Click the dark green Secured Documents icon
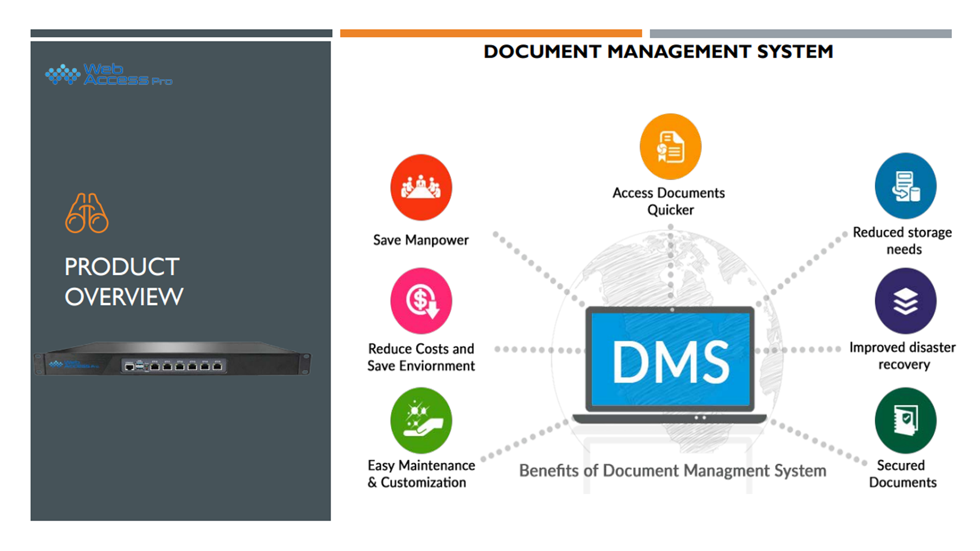The image size is (980, 551). (905, 420)
